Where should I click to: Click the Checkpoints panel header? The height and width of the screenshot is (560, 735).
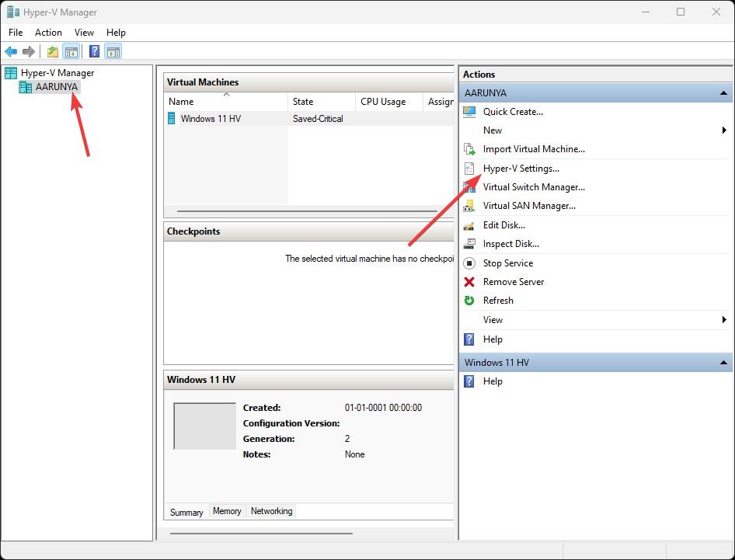tap(308, 231)
